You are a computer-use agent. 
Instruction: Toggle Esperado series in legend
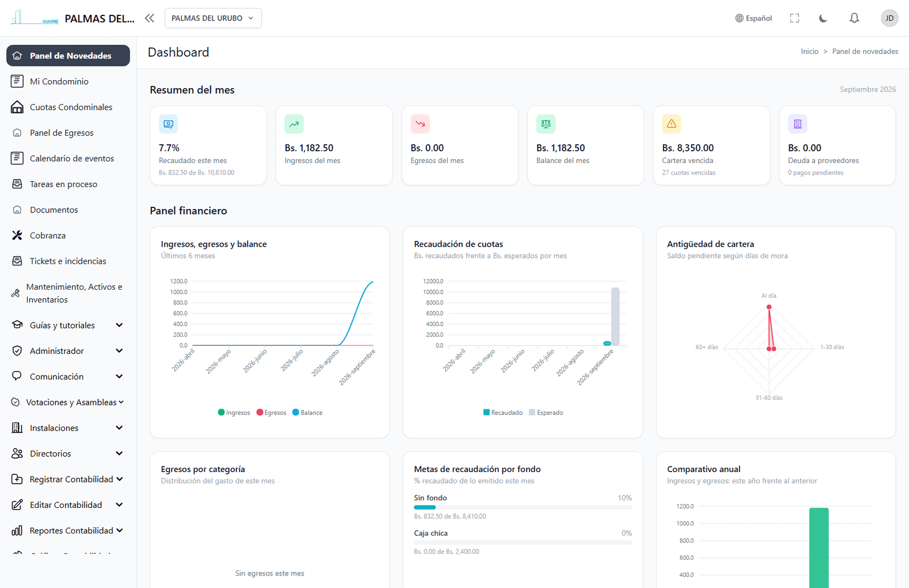tap(546, 412)
